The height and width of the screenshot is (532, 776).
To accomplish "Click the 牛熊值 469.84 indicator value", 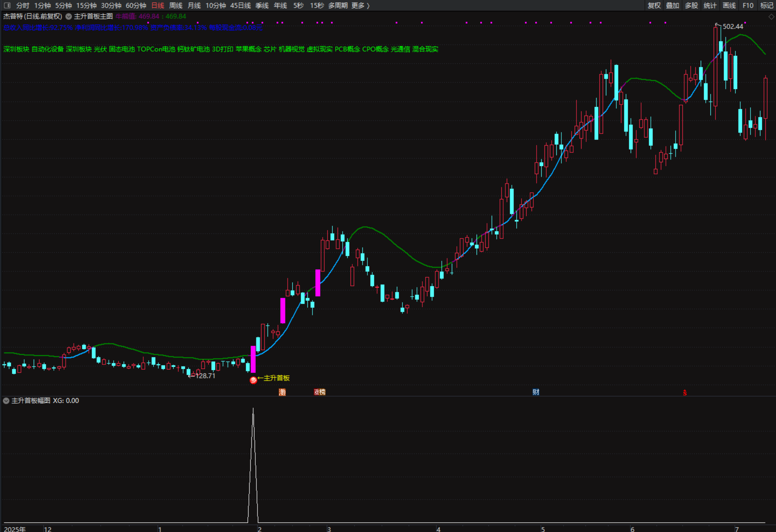I will point(137,16).
